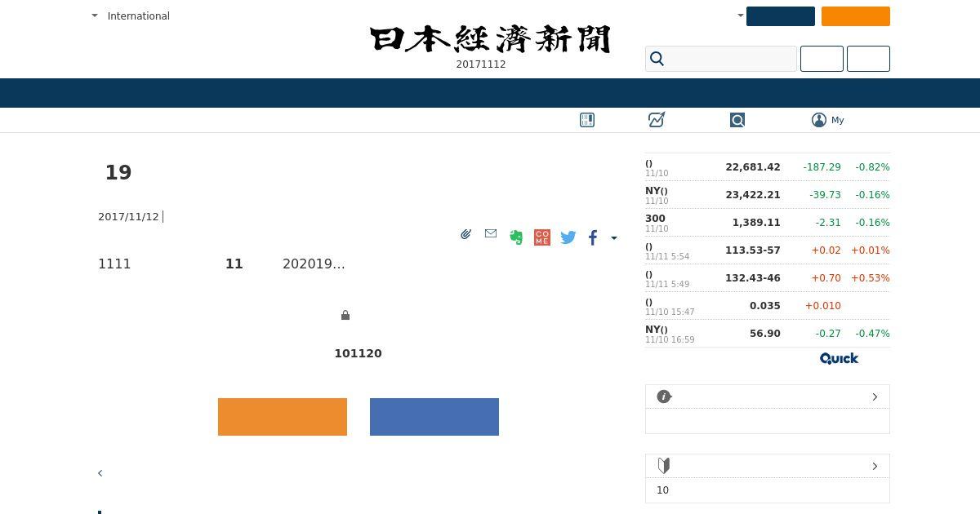Viewport: 980px width, 514px height.
Task: Expand more share options arrow next to Facebook
Action: click(x=614, y=238)
